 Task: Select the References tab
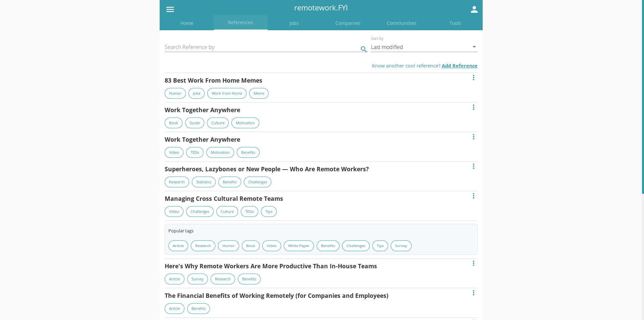click(240, 22)
